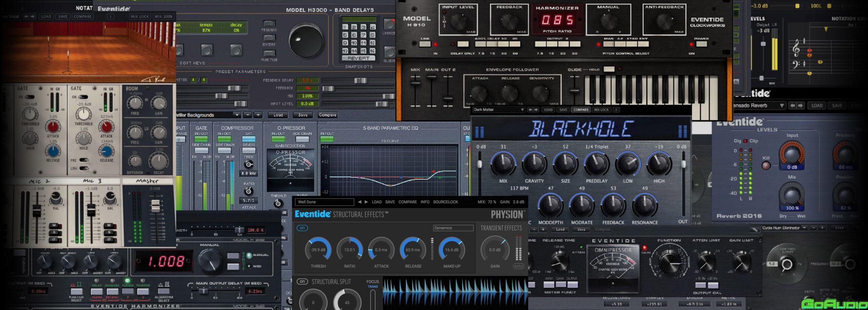Select H3000 snapshot key 1
868x310 pixels.
(x=345, y=27)
